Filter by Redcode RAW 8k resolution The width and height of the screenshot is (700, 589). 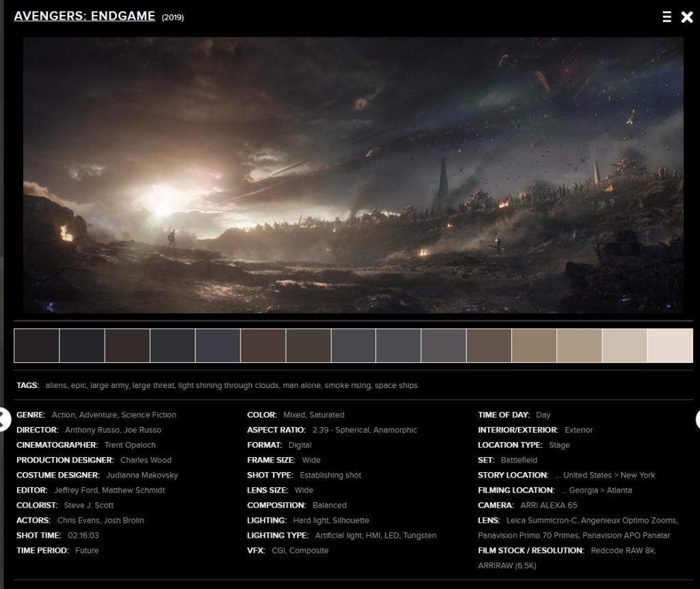point(622,551)
